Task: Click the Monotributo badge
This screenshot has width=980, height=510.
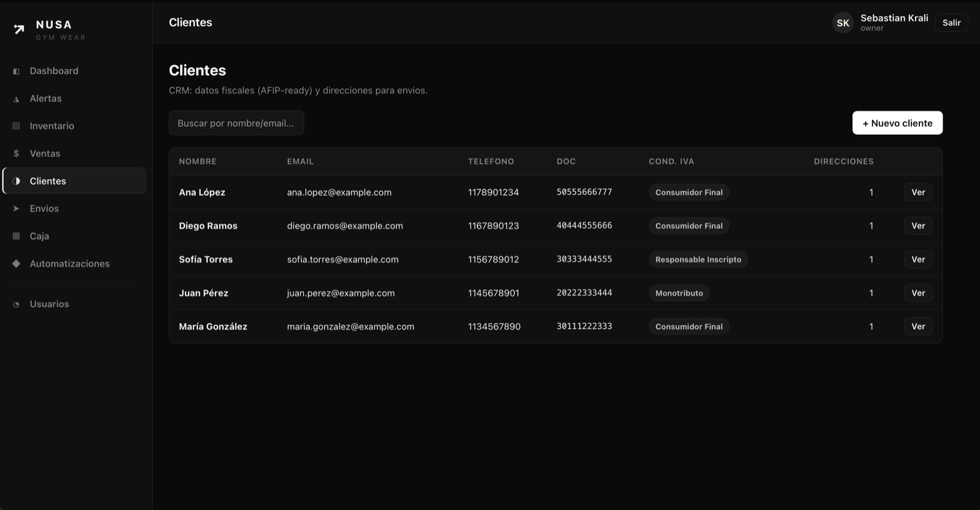Action: 679,293
